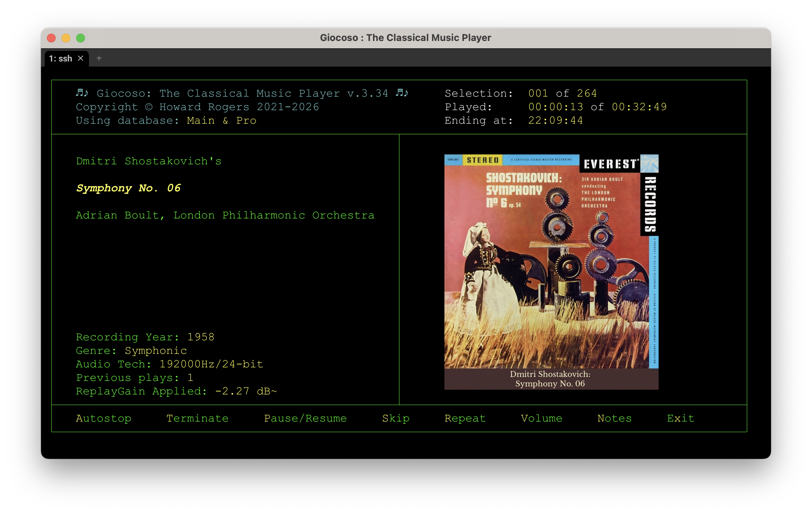Click the music notes icon after v.3.34

(x=402, y=93)
